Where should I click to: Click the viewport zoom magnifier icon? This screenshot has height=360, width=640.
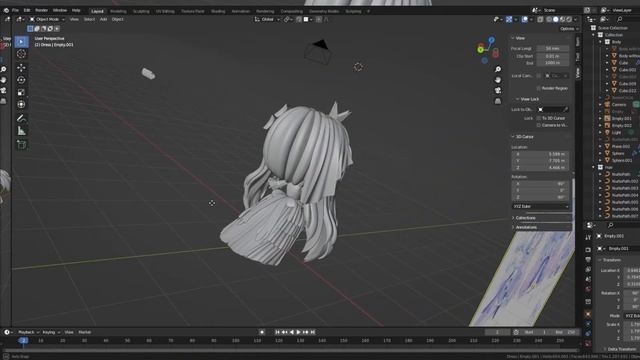(498, 69)
